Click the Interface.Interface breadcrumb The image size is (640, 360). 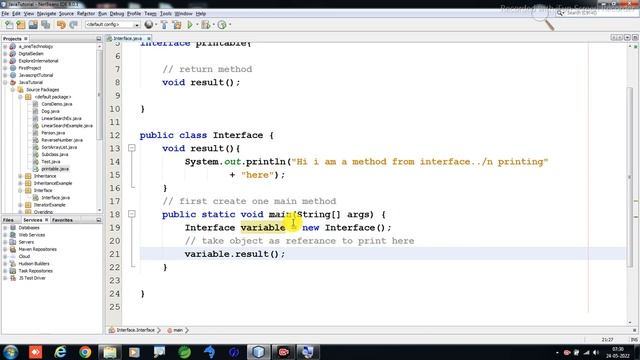(135, 330)
